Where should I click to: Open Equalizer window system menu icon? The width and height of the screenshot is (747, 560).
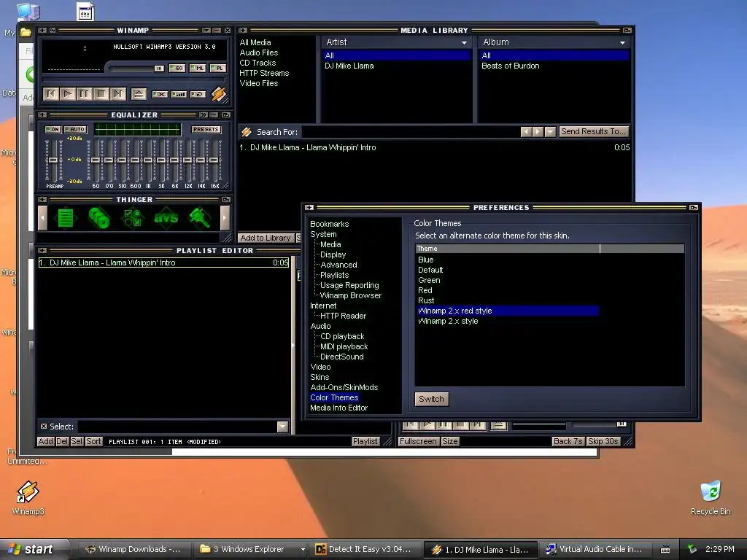[x=42, y=114]
